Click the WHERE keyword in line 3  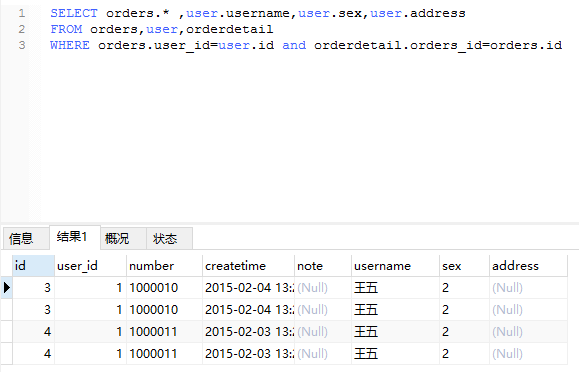(x=70, y=45)
